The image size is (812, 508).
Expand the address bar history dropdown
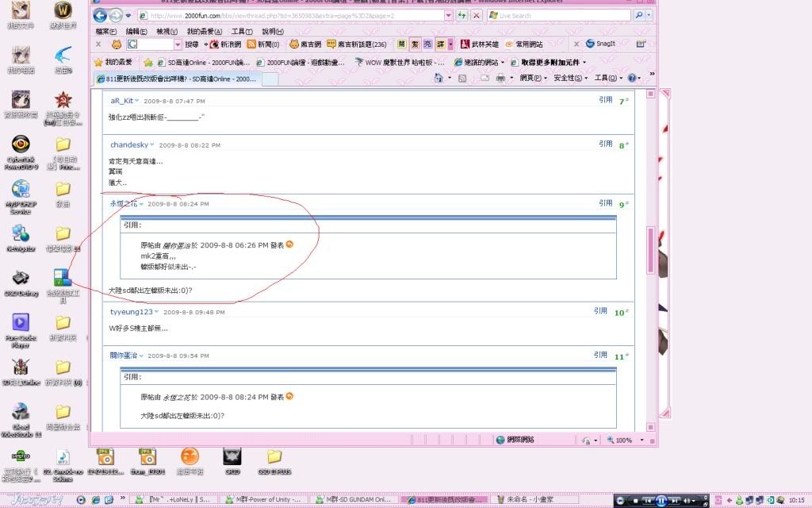coord(449,16)
